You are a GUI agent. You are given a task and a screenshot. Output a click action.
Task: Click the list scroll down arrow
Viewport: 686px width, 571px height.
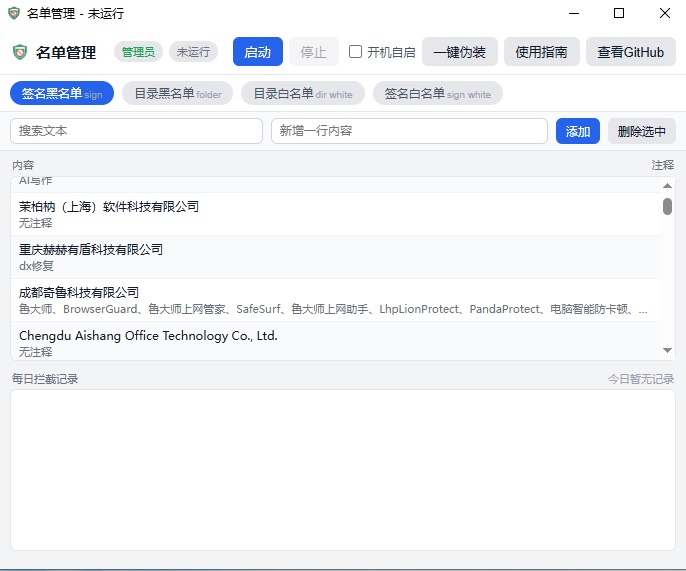(x=667, y=350)
